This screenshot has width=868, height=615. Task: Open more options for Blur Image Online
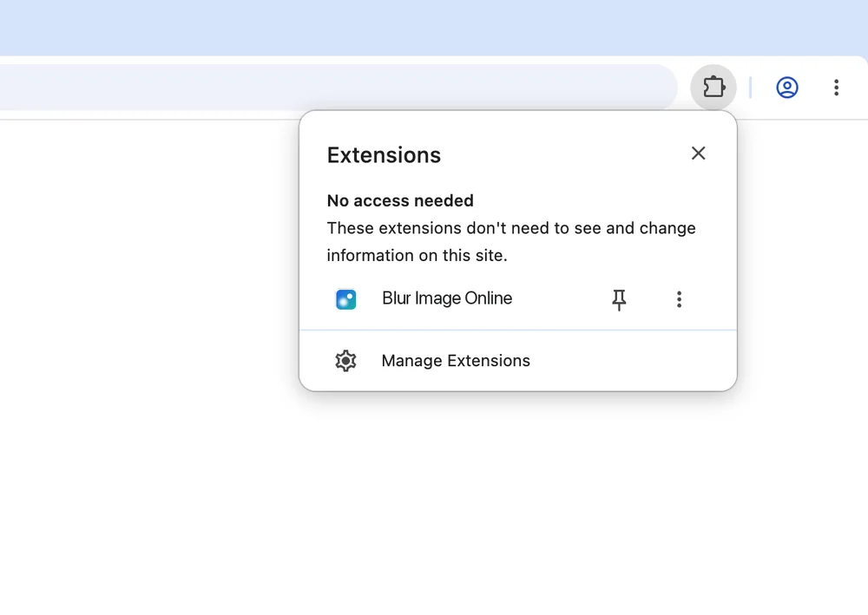(679, 299)
